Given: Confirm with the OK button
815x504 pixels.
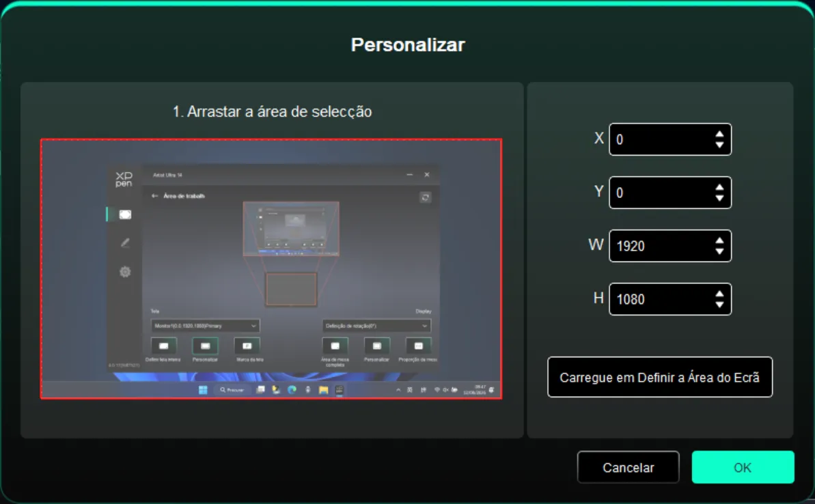Looking at the screenshot, I should coord(743,468).
